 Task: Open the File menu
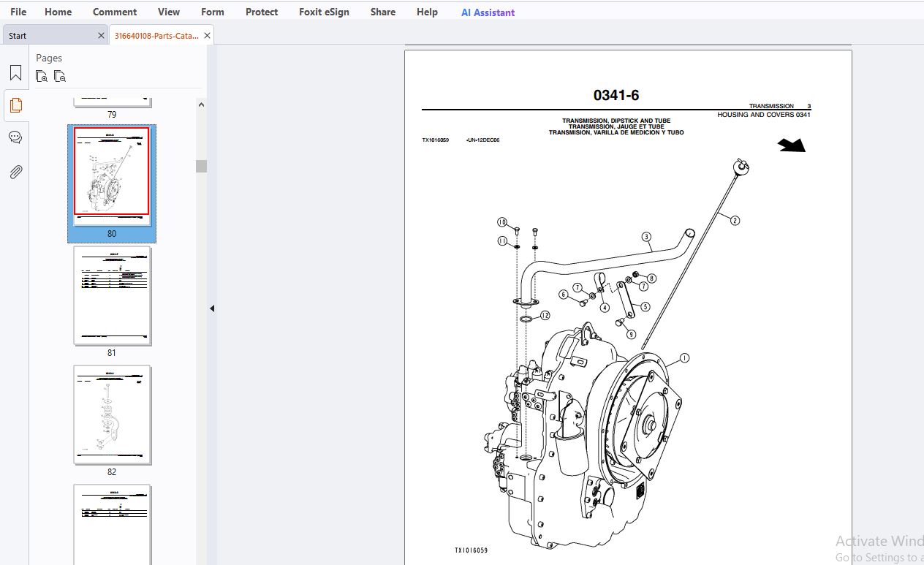tap(18, 12)
